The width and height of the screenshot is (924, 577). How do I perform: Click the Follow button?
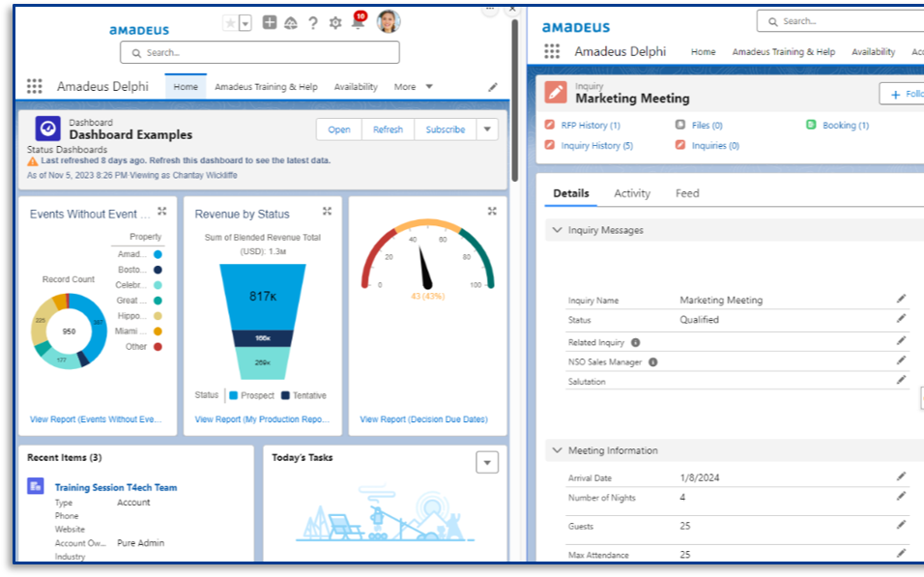tap(902, 94)
